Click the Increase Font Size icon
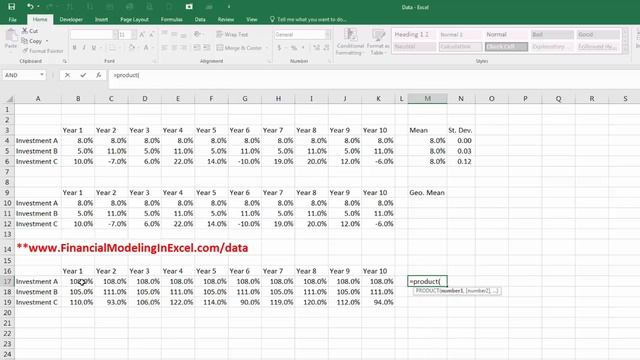Image resolution: width=640 pixels, height=360 pixels. [x=142, y=35]
